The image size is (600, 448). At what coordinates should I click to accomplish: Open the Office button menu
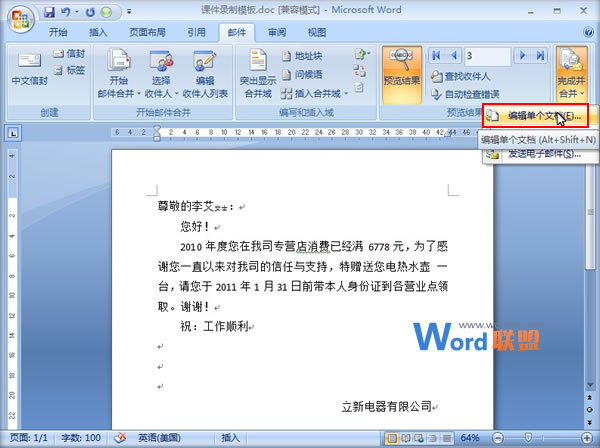tap(21, 19)
